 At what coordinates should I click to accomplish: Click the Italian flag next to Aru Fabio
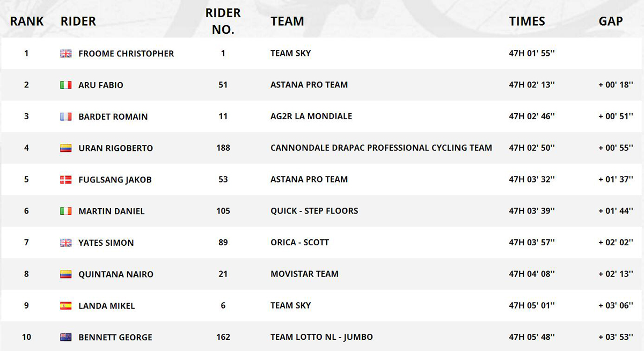tap(66, 85)
